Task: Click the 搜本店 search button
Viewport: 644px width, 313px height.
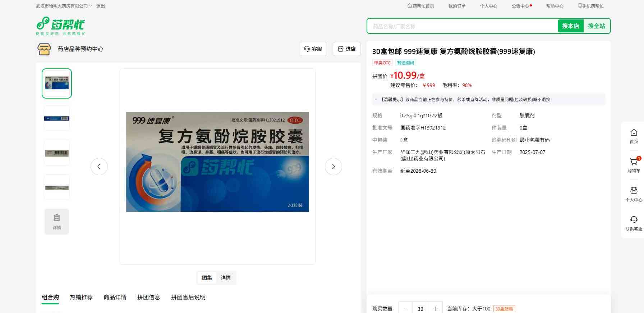Action: (x=570, y=26)
